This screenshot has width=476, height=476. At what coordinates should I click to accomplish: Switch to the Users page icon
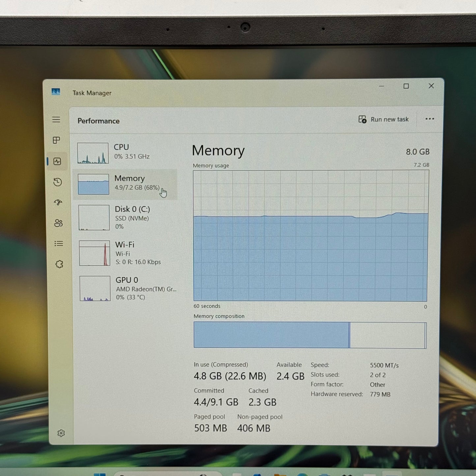[59, 223]
